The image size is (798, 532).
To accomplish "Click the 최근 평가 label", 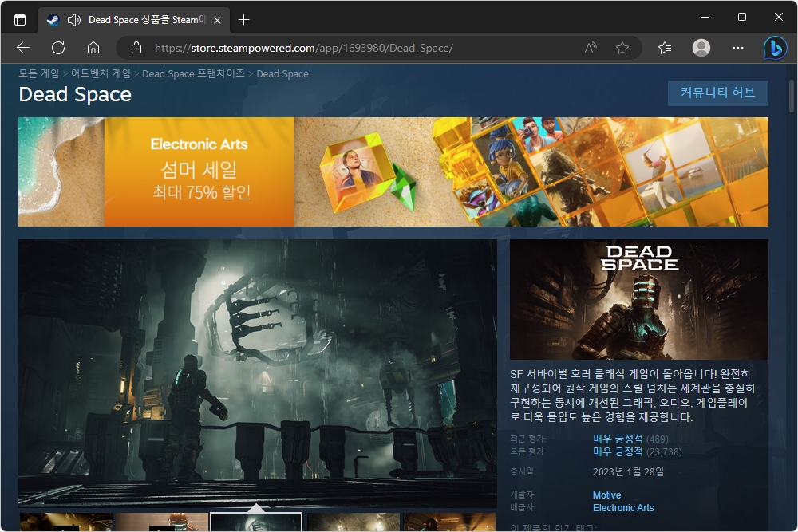I will pyautogui.click(x=527, y=439).
